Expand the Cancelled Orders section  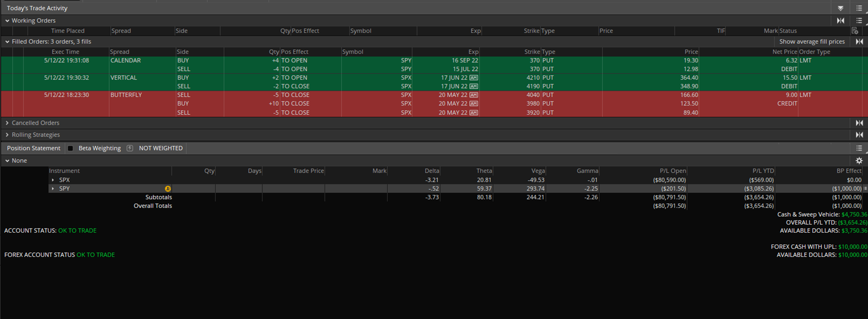tap(7, 123)
